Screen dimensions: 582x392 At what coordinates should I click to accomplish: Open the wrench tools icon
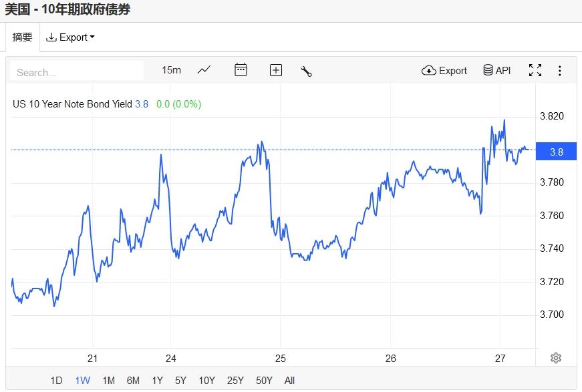tap(306, 71)
